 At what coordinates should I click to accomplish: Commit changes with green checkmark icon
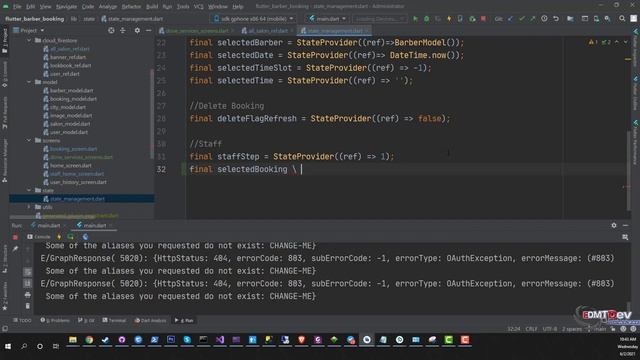click(x=522, y=19)
